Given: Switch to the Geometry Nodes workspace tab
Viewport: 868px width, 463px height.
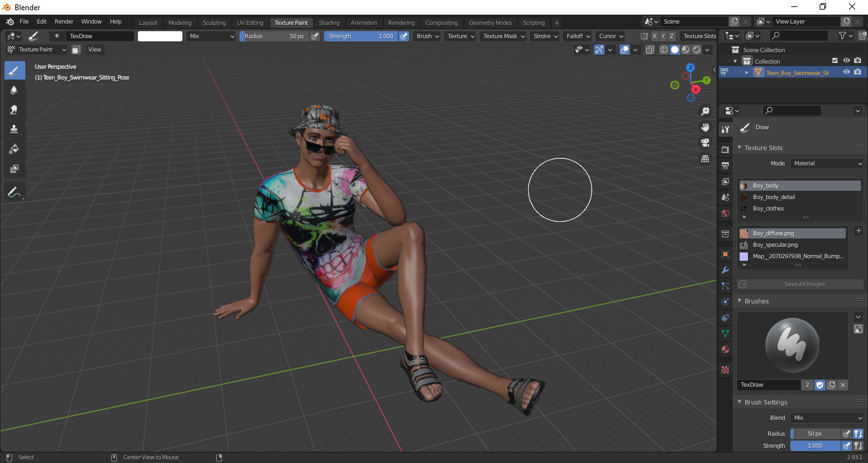Looking at the screenshot, I should pos(490,23).
